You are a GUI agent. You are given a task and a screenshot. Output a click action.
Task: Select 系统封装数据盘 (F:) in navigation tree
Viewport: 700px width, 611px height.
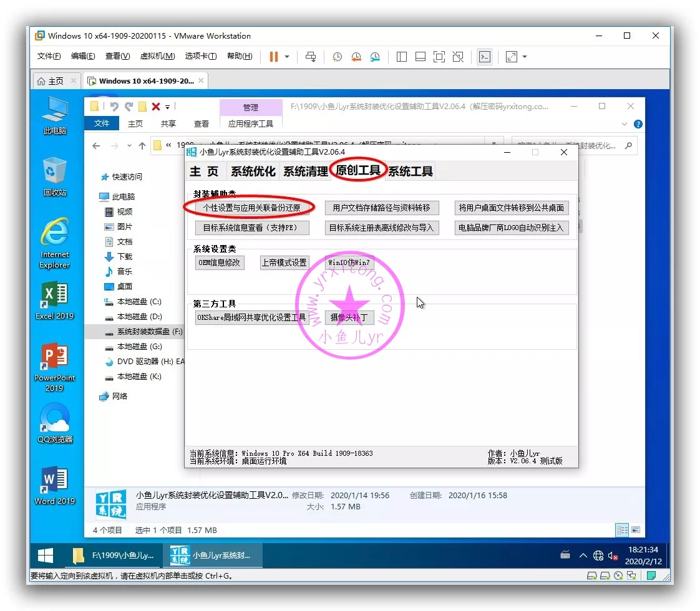coord(149,332)
